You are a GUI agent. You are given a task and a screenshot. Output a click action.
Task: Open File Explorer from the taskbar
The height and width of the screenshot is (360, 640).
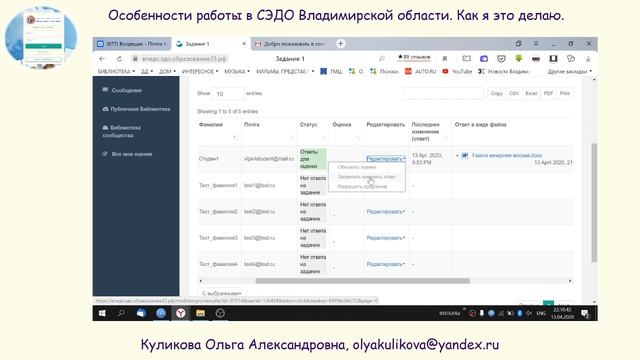200,313
